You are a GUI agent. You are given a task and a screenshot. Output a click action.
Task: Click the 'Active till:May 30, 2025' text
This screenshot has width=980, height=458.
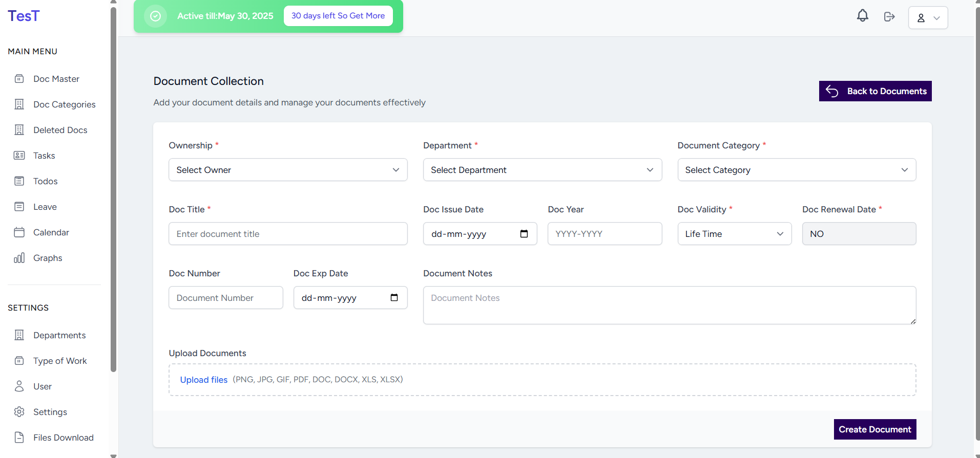click(x=225, y=16)
